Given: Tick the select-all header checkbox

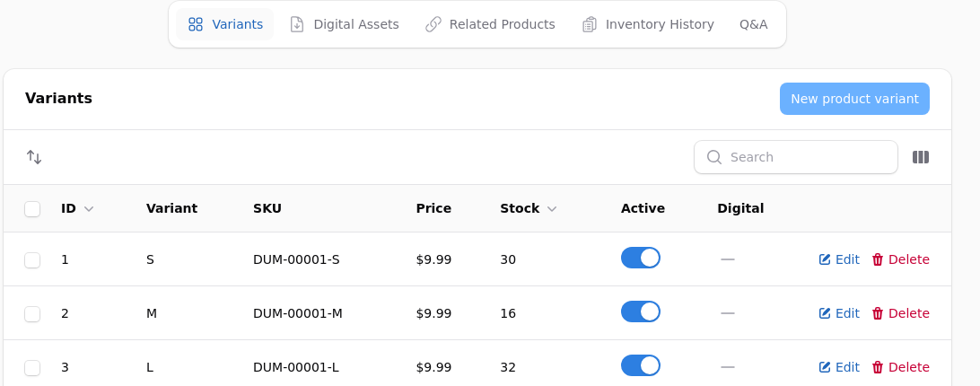Looking at the screenshot, I should click(x=32, y=209).
